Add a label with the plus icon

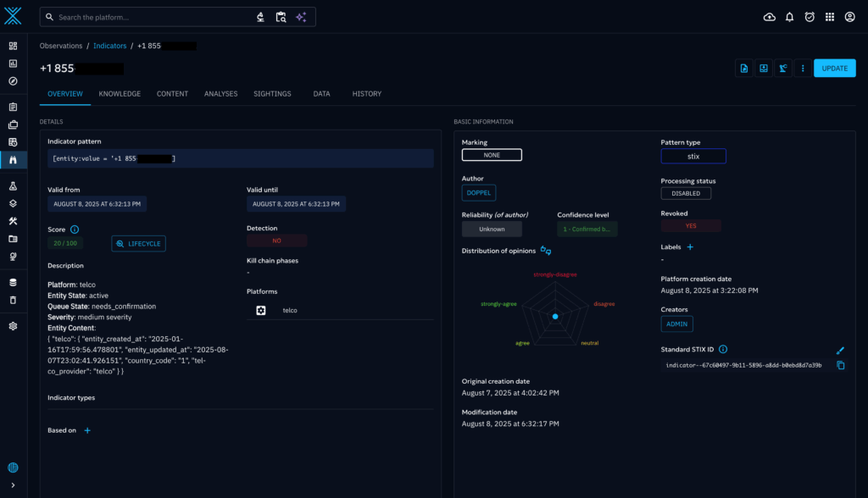pos(690,247)
